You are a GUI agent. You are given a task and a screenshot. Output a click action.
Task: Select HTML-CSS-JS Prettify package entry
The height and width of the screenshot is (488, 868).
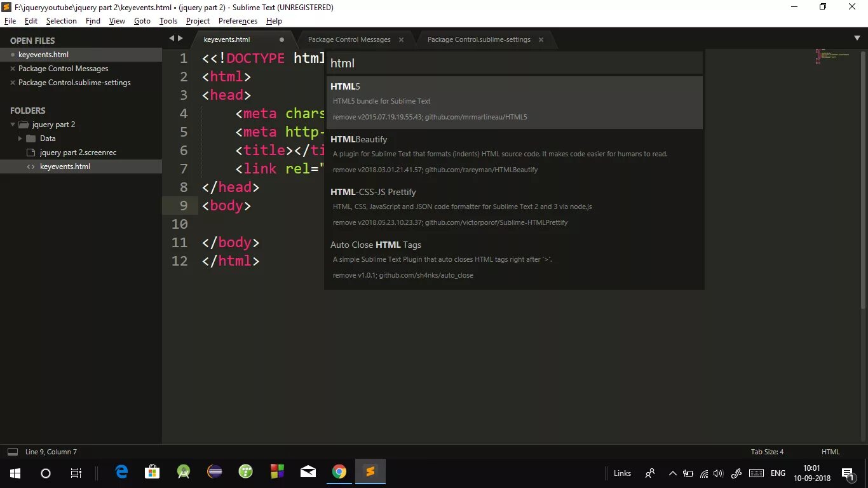(x=514, y=208)
